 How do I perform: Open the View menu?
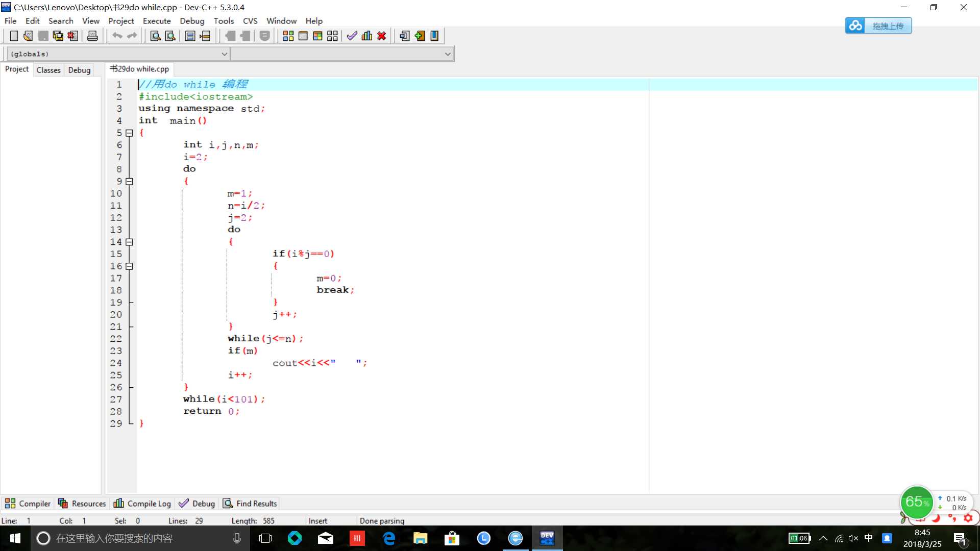90,21
